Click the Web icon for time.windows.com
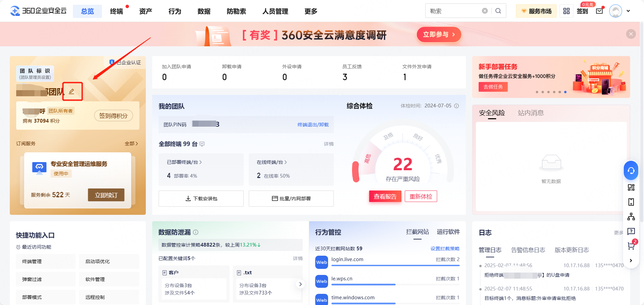The width and height of the screenshot is (644, 305). point(321,300)
